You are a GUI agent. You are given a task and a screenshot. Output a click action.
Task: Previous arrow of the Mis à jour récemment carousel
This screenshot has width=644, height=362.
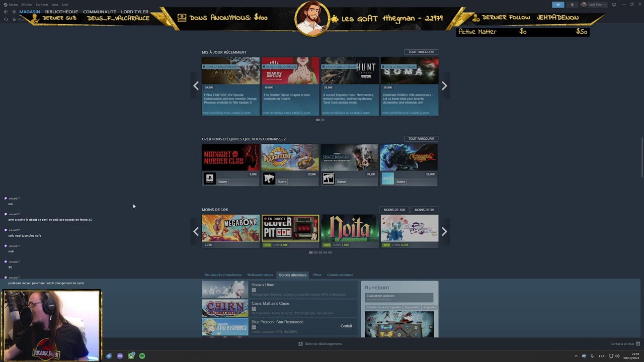coord(196,86)
